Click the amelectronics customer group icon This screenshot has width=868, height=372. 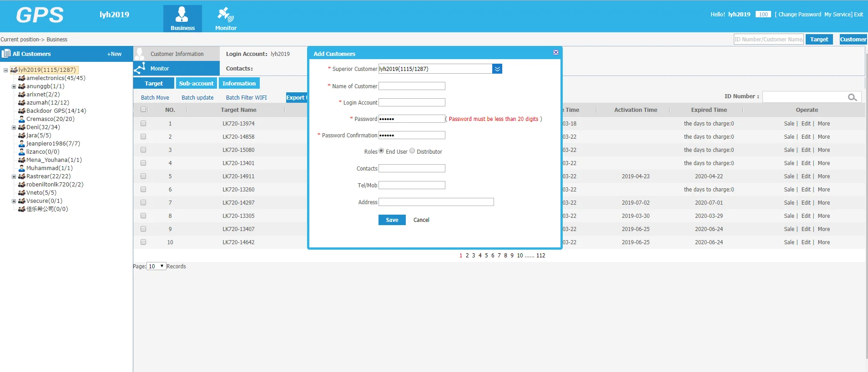tap(21, 78)
